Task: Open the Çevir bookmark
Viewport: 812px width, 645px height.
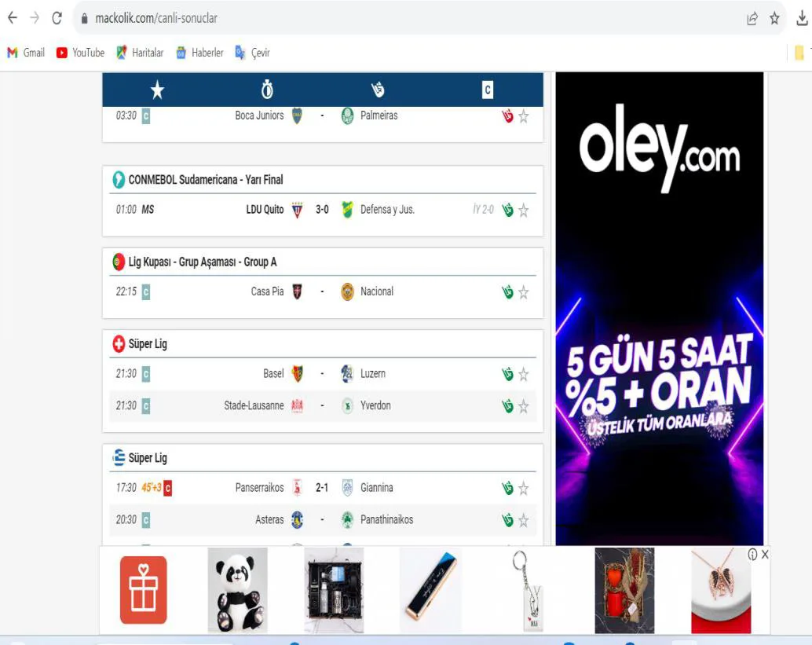Action: pyautogui.click(x=252, y=53)
